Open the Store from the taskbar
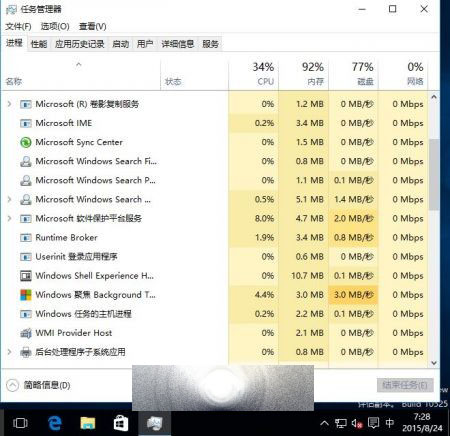This screenshot has width=450, height=436. 121,424
